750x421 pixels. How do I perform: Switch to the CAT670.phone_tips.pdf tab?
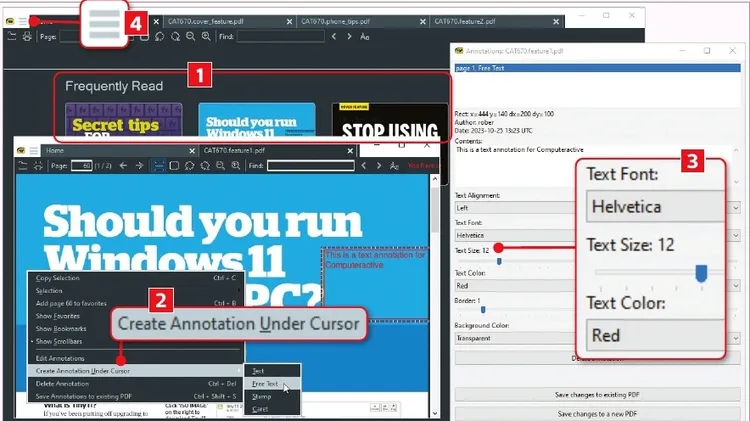click(362, 22)
